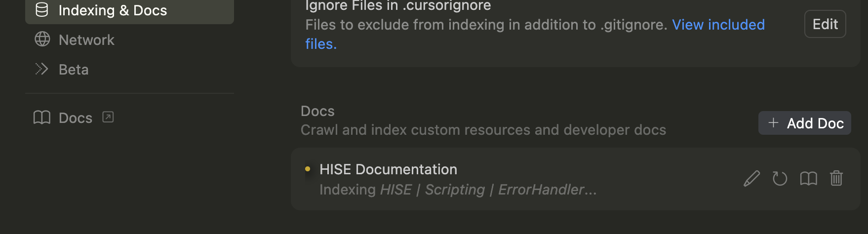Viewport: 868px width, 234px height.
Task: Click the database icon for Indexing & Docs
Action: [42, 10]
